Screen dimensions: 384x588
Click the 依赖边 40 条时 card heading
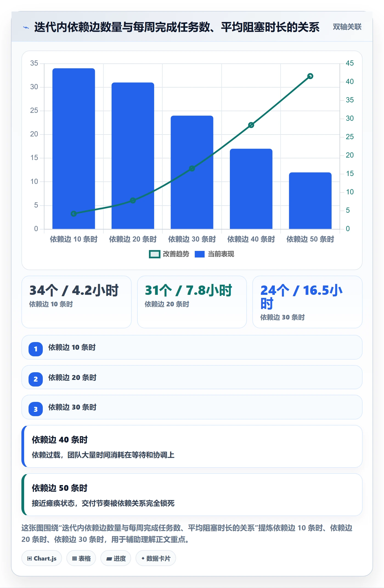[x=60, y=440]
